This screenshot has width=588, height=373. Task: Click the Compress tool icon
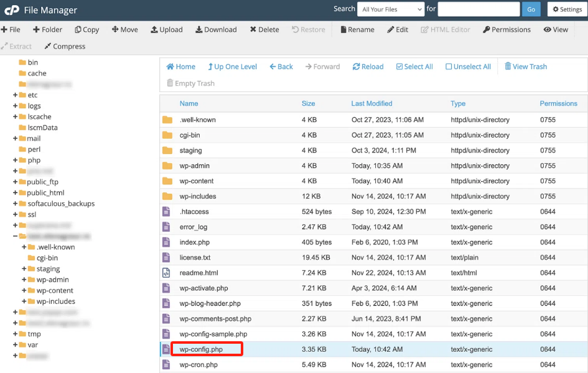[47, 46]
